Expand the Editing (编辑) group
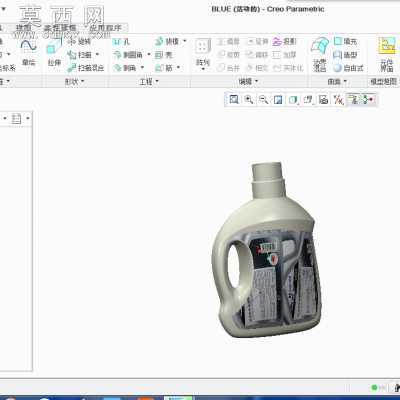The width and height of the screenshot is (400, 400). point(248,81)
